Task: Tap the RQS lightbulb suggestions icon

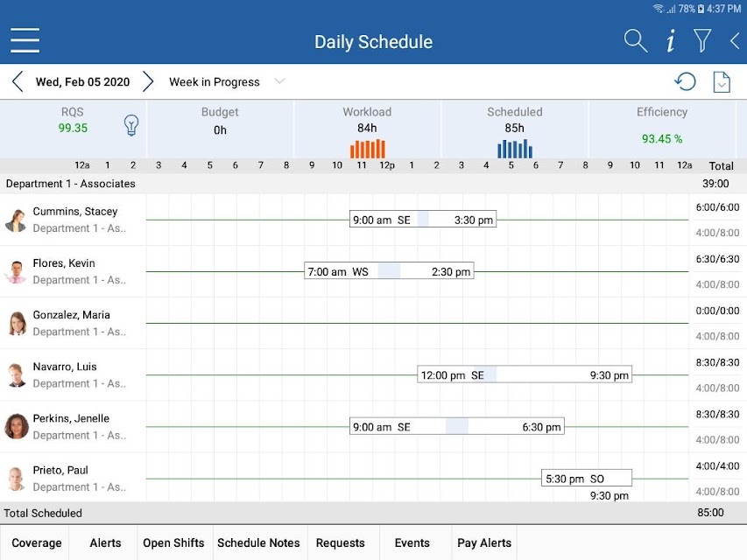Action: click(x=131, y=126)
